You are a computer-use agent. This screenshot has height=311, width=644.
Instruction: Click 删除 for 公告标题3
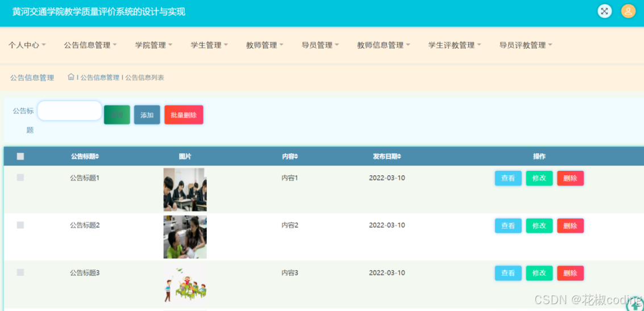(x=571, y=273)
